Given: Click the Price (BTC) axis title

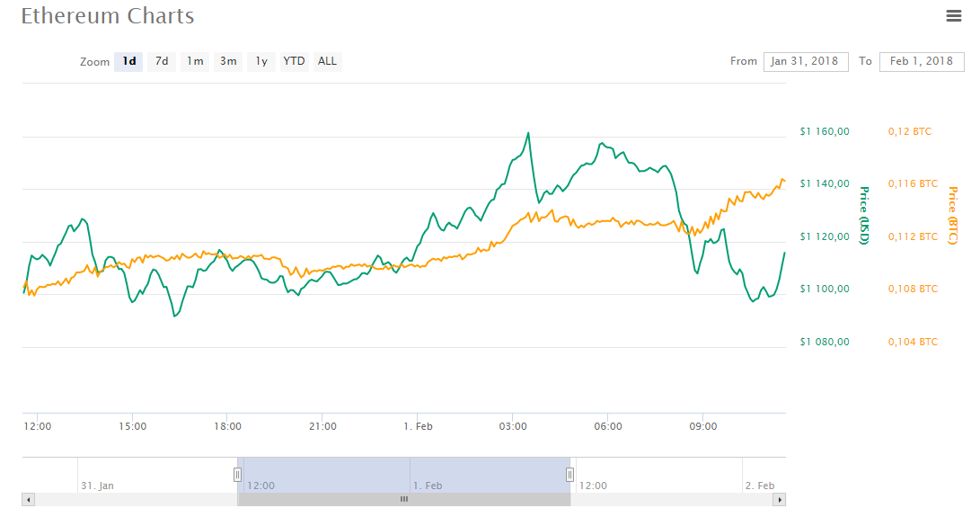Looking at the screenshot, I should [x=952, y=216].
